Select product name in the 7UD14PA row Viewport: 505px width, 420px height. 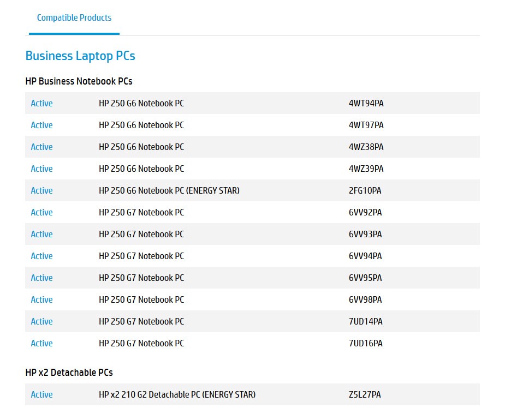(x=141, y=321)
